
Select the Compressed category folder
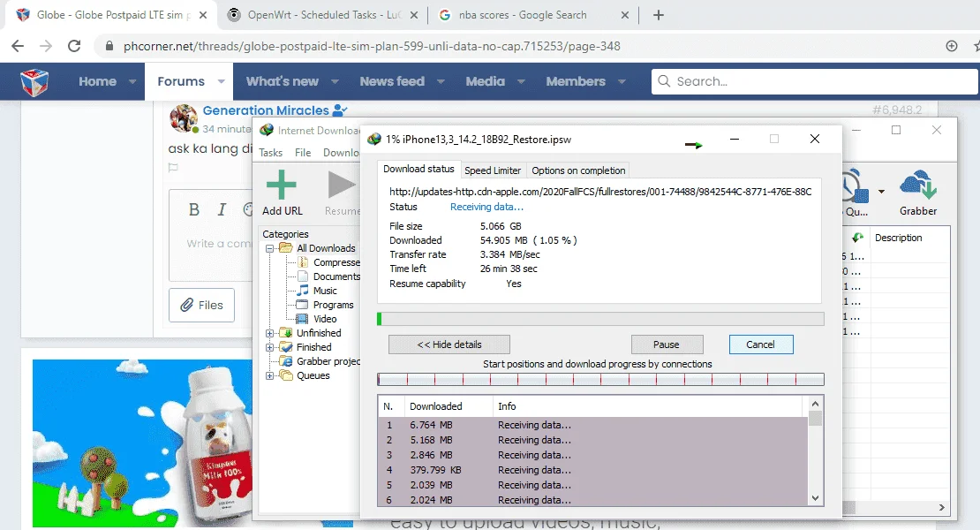tap(328, 262)
